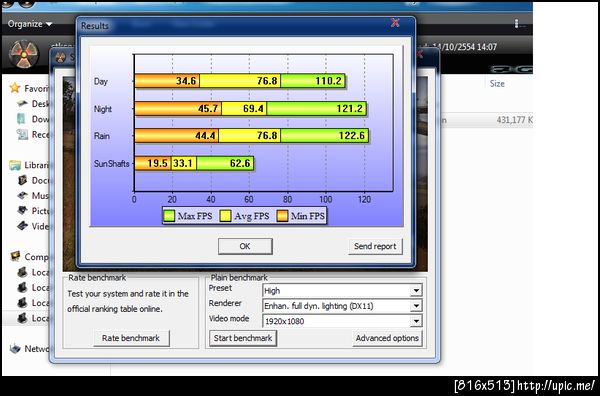Open Pictures library icon in sidebar
The width and height of the screenshot is (600, 396).
tap(23, 211)
